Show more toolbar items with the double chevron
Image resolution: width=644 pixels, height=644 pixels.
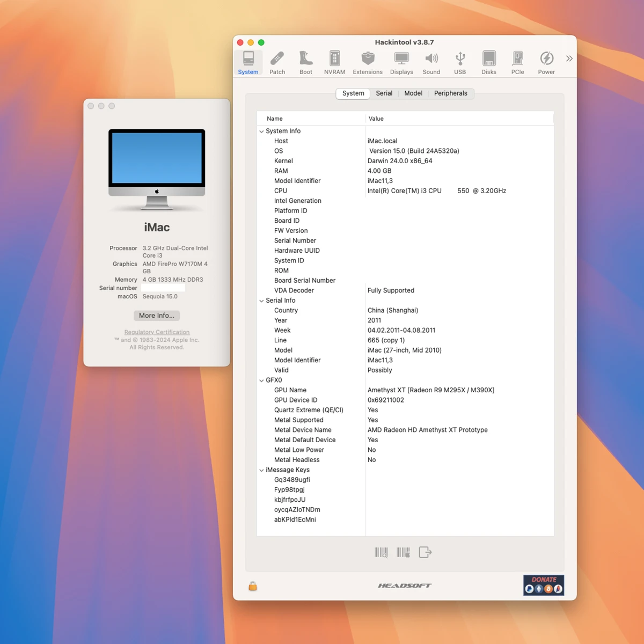coord(569,58)
